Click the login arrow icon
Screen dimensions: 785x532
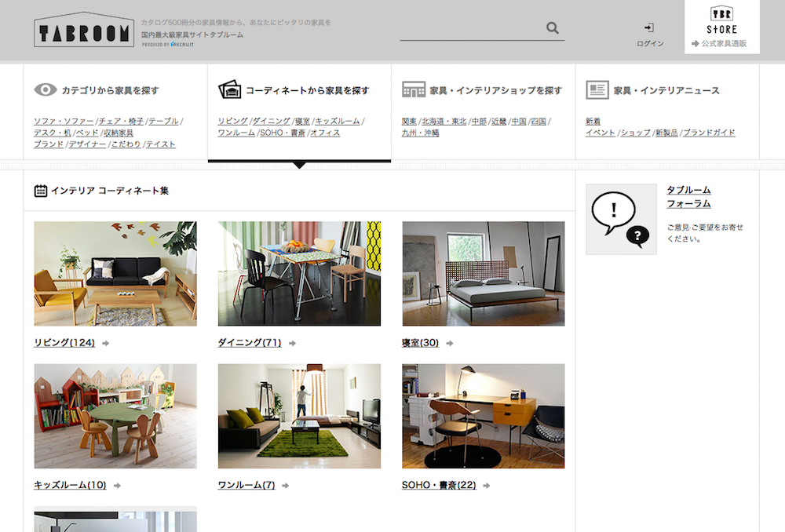[649, 27]
